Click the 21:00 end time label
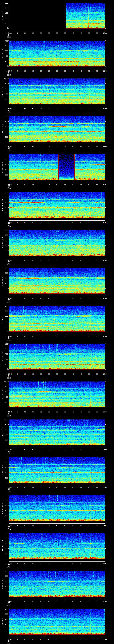The width and height of the screenshot is (114, 644). pyautogui.click(x=105, y=450)
